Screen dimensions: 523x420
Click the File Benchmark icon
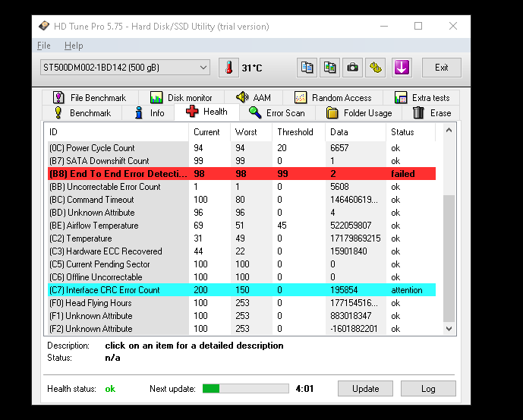pos(58,97)
